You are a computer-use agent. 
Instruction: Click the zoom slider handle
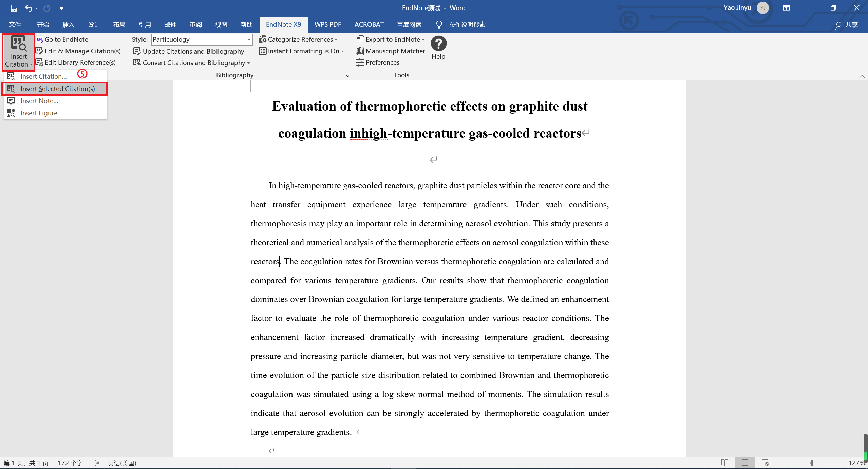pyautogui.click(x=812, y=463)
